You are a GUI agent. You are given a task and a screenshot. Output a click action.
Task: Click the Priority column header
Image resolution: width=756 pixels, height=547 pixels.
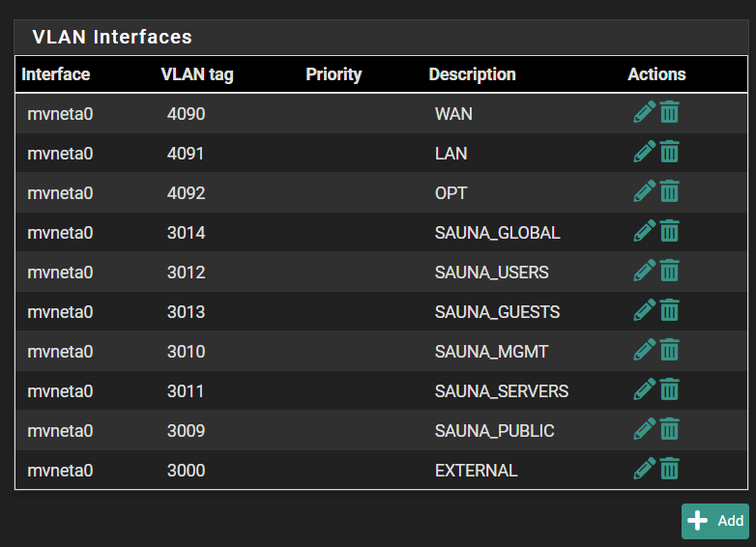334,74
